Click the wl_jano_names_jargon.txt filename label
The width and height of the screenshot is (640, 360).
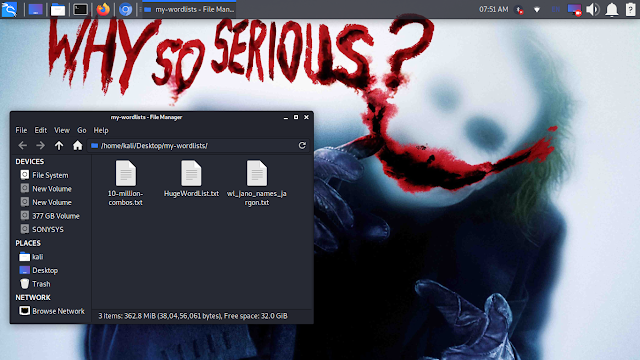click(x=257, y=198)
